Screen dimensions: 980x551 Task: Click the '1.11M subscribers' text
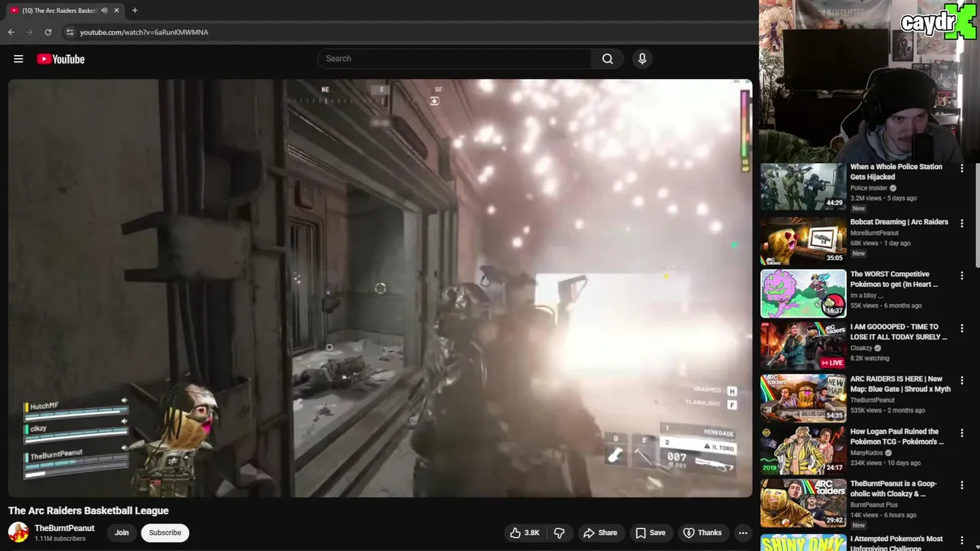(60, 539)
